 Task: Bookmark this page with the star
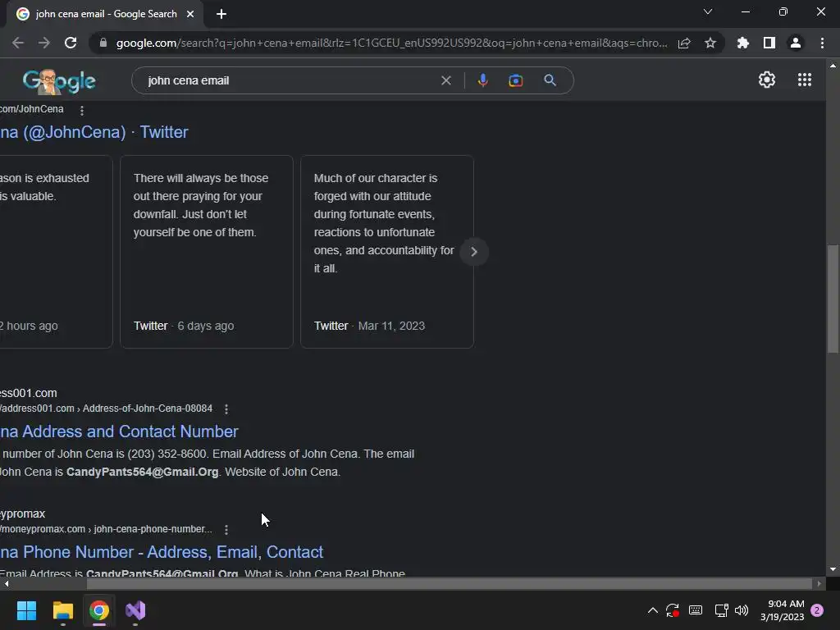coord(710,43)
